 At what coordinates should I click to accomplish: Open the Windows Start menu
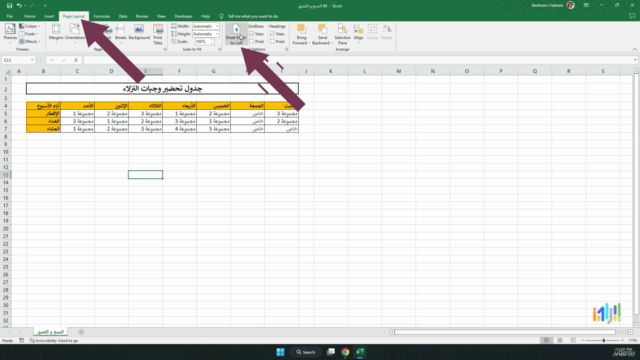(x=280, y=352)
